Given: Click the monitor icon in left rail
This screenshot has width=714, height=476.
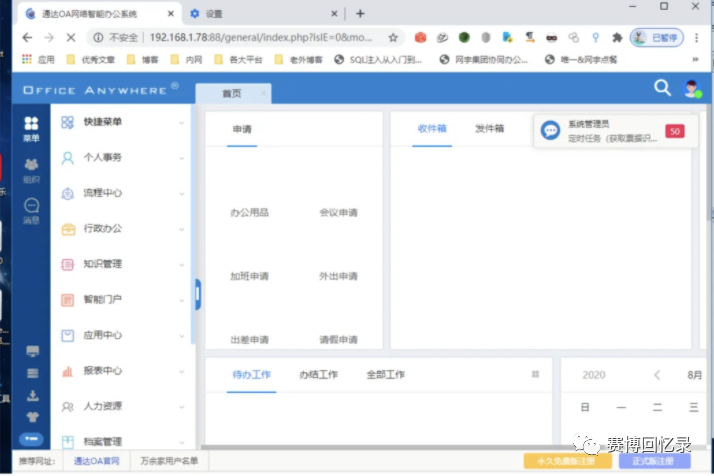Looking at the screenshot, I should click(x=32, y=351).
